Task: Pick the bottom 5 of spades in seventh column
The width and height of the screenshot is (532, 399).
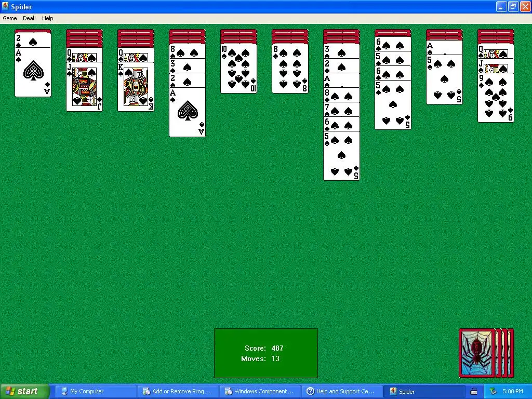Action: [x=341, y=155]
